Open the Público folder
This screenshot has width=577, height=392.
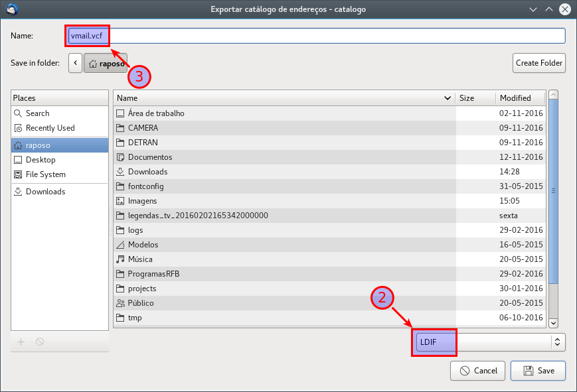[x=141, y=303]
